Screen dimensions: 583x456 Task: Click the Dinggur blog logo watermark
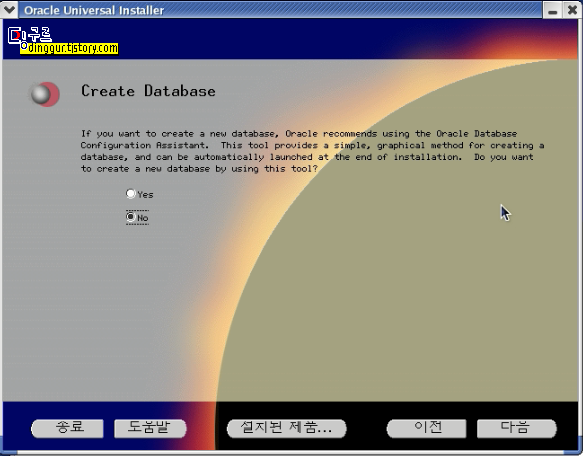pyautogui.click(x=30, y=36)
